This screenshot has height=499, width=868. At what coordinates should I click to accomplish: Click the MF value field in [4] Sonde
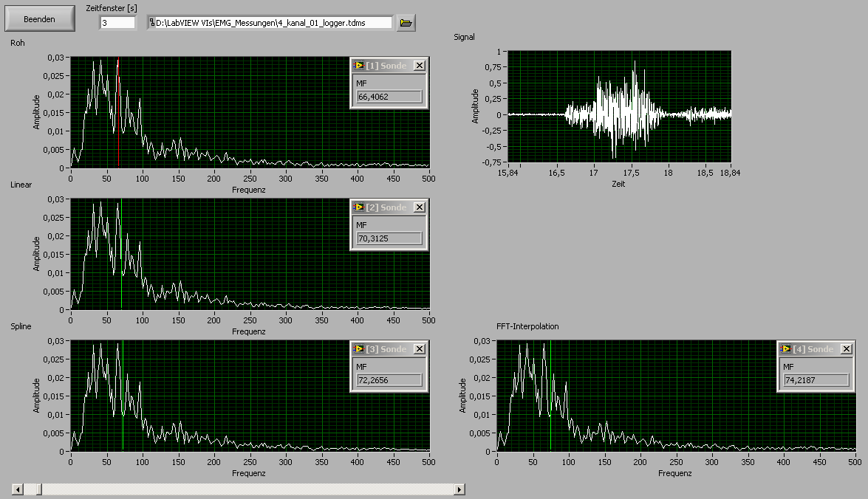click(x=816, y=380)
